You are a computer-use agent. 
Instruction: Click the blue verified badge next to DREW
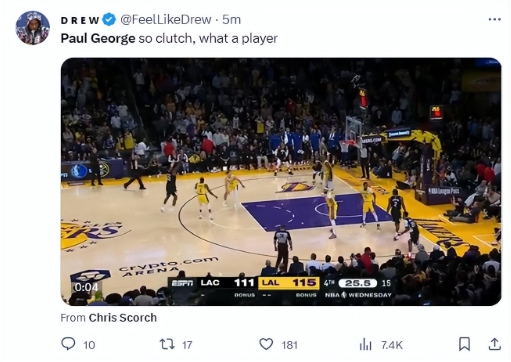109,20
